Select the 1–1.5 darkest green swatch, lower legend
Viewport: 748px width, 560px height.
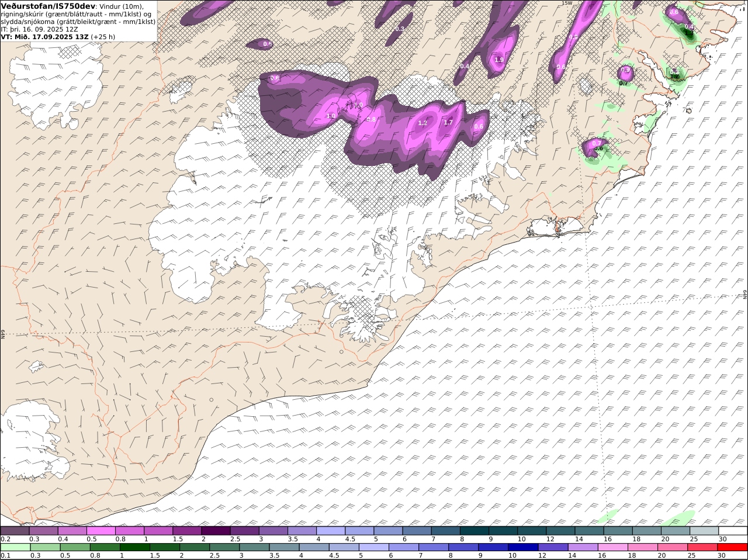(134, 548)
